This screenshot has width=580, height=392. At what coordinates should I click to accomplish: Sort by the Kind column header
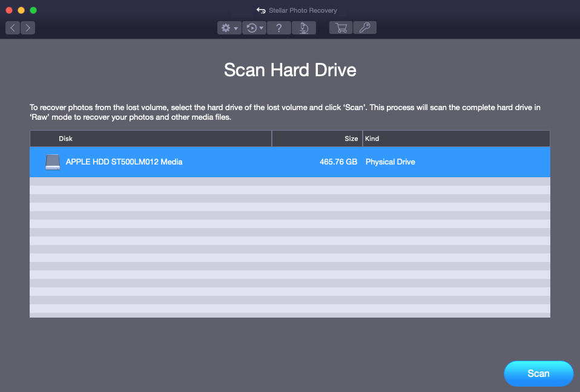[456, 139]
